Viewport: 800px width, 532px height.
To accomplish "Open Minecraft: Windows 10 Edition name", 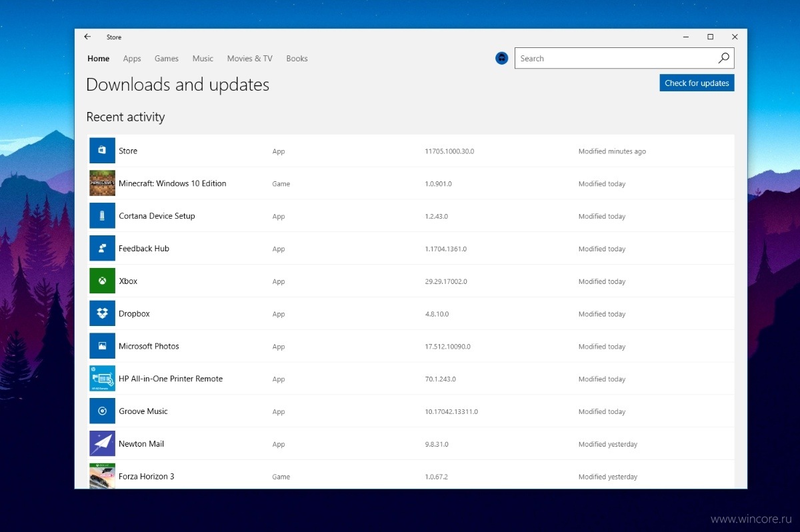I will click(173, 183).
